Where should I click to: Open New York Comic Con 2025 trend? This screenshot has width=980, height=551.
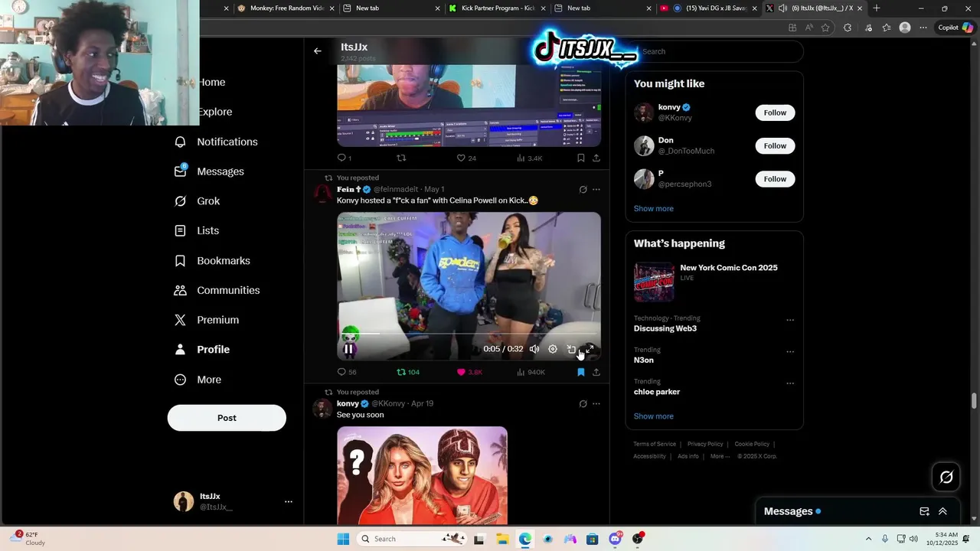[714, 282]
